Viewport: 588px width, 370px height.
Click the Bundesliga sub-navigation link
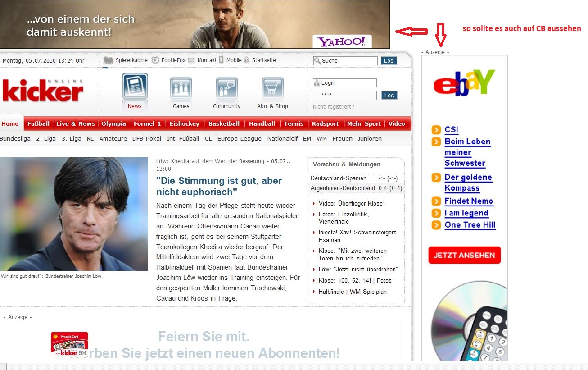click(x=15, y=138)
